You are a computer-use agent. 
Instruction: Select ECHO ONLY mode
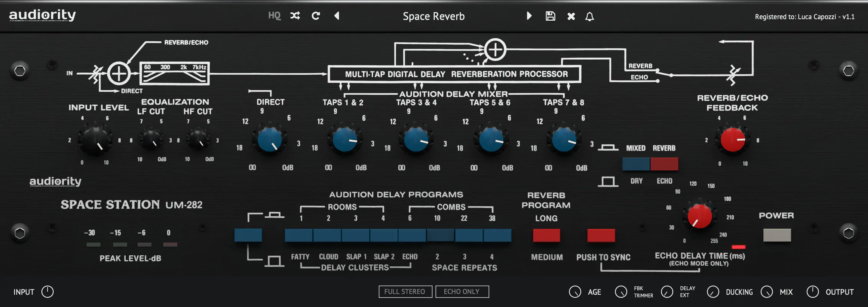pyautogui.click(x=462, y=292)
